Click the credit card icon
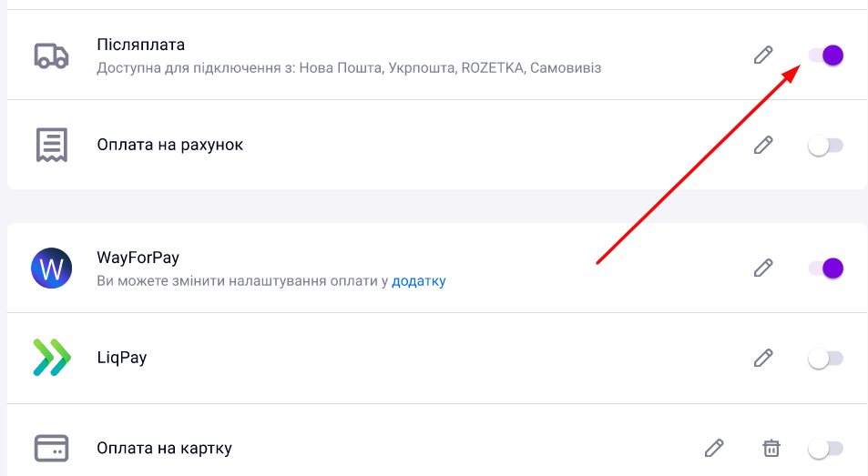Image resolution: width=868 pixels, height=476 pixels. point(52,448)
